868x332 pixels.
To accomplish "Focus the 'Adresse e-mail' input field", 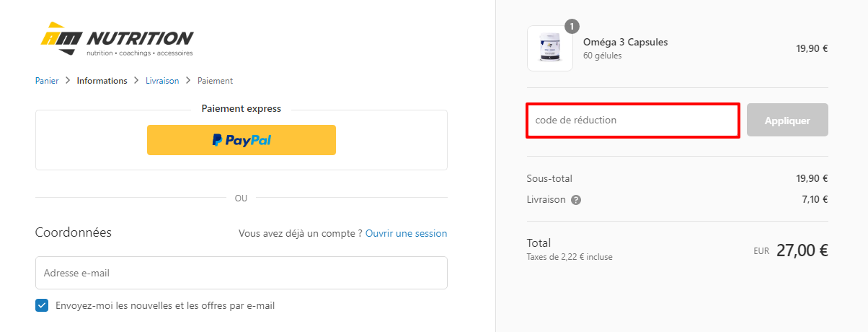I will pos(242,273).
